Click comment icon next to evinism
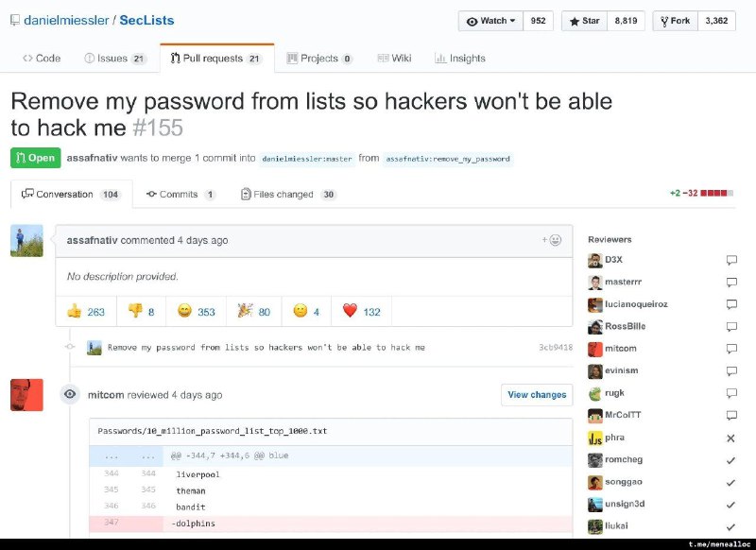Screen dimensions: 756x550 [731, 371]
